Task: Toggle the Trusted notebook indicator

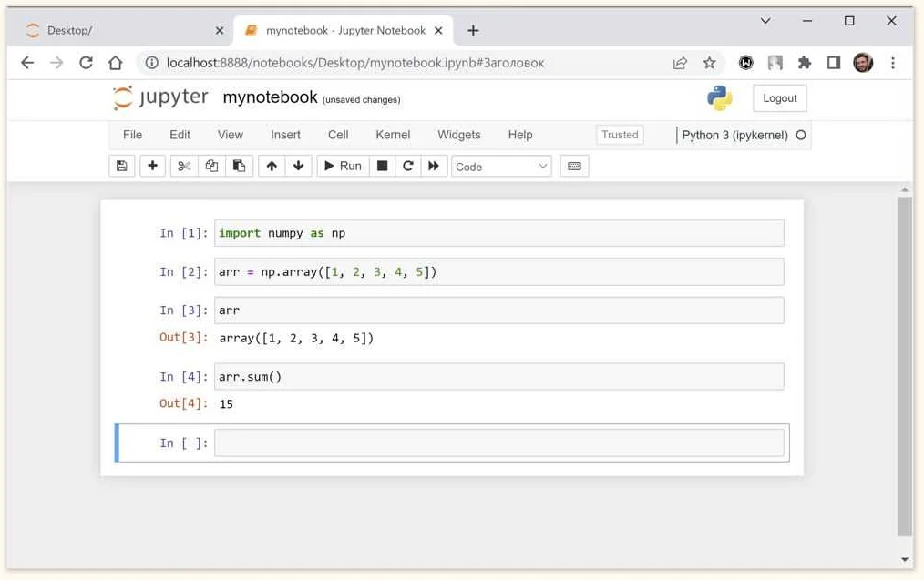Action: pos(620,135)
